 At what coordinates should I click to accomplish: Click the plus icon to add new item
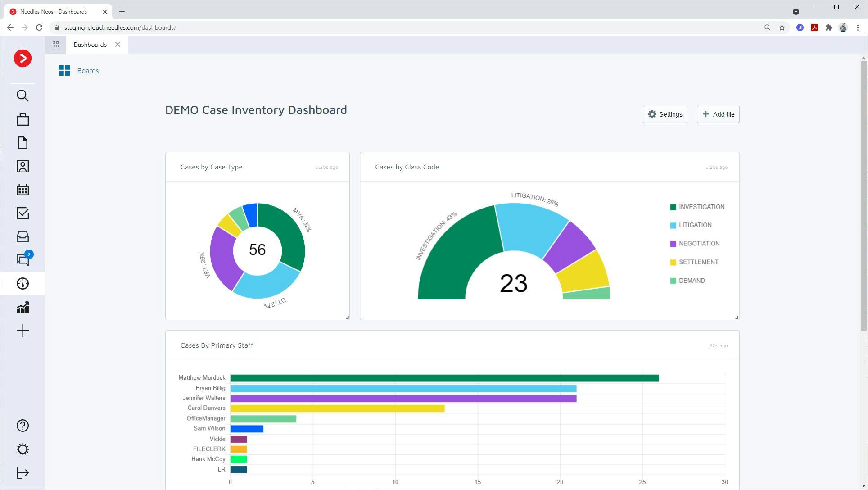click(x=22, y=331)
